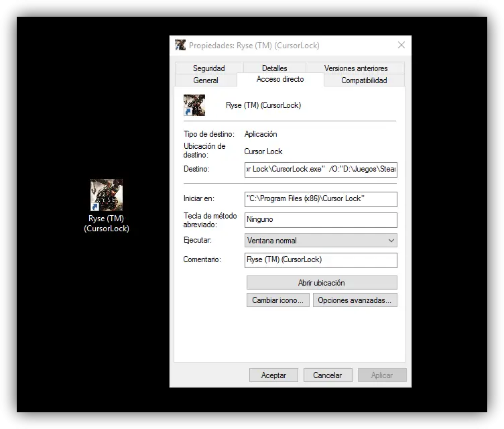Image resolution: width=504 pixels, height=429 pixels.
Task: Click the Ryse (TM) (CursorLock) name text in the dialog
Action: coord(263,105)
